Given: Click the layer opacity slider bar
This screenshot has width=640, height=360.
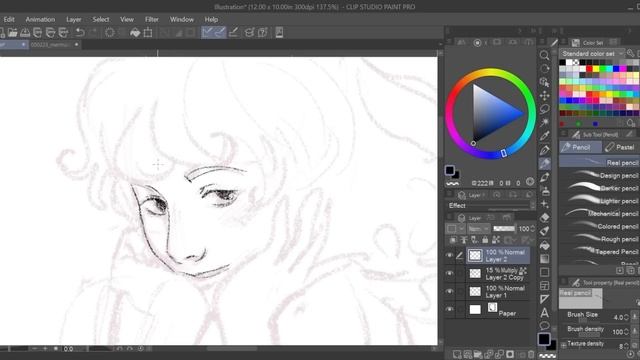Looking at the screenshot, I should coord(504,229).
